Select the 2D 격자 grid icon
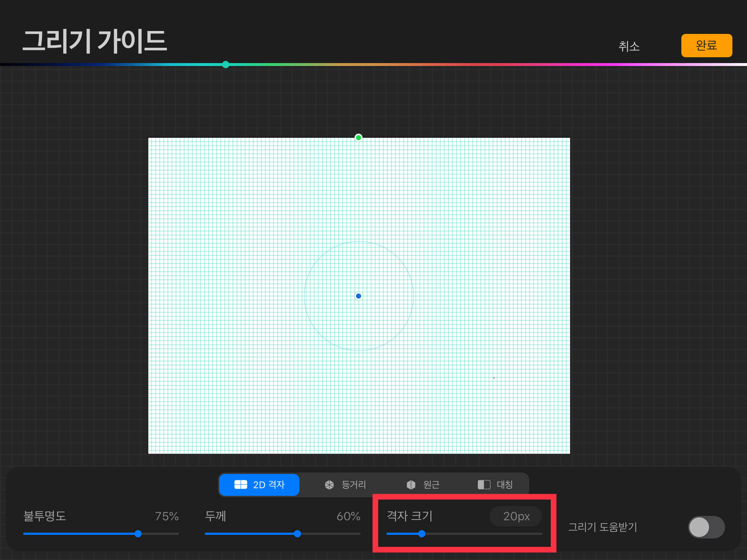The width and height of the screenshot is (747, 560). click(x=241, y=485)
